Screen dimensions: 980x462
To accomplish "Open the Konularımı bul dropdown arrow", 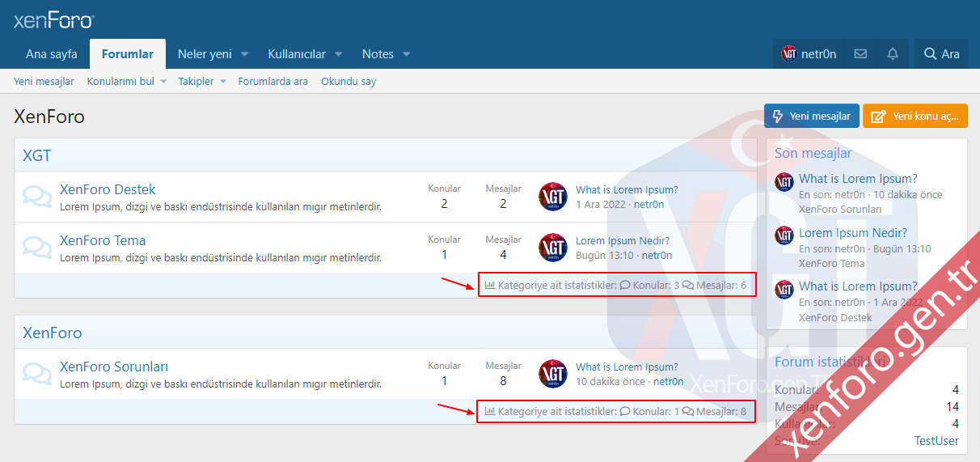I will click(163, 82).
